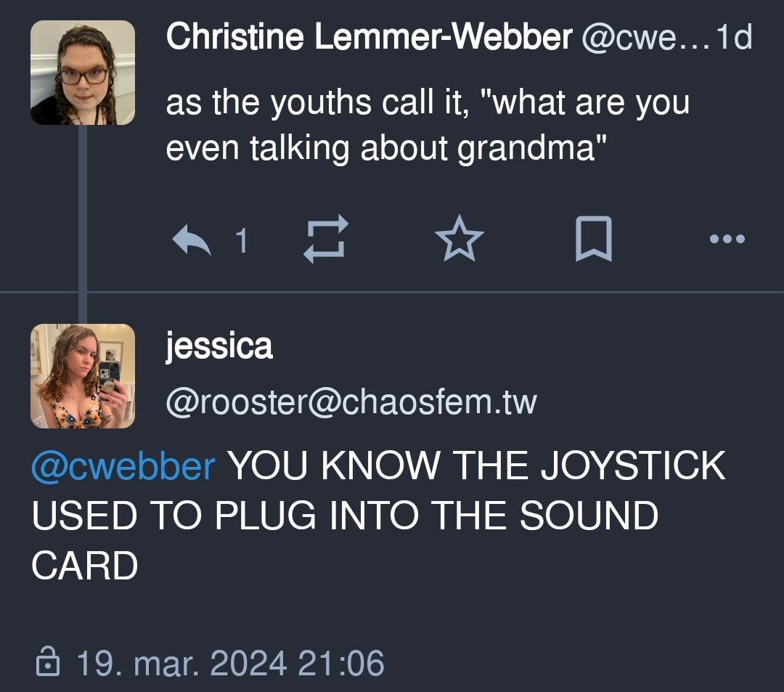784x692 pixels.
Task: Open Christine Lemmer-Webber's avatar picture
Action: [x=83, y=73]
